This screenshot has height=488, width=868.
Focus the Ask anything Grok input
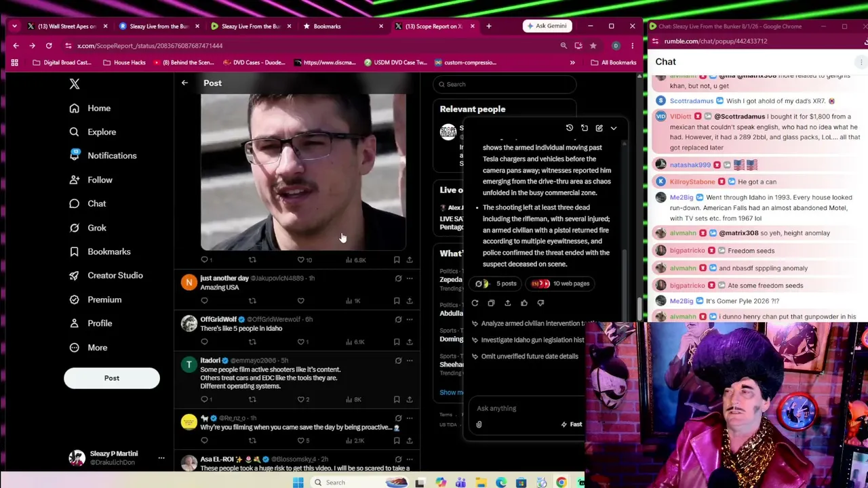click(526, 409)
